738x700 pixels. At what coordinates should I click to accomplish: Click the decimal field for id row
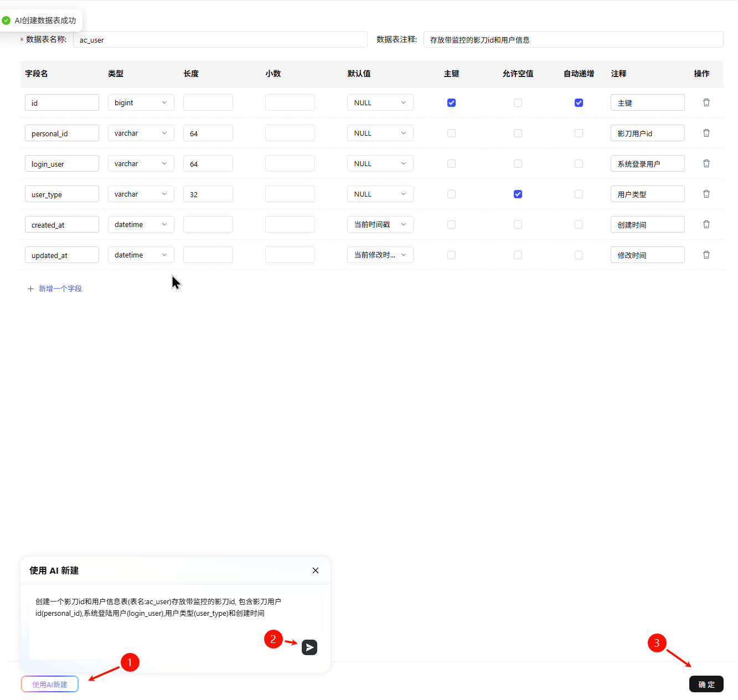pyautogui.click(x=290, y=102)
